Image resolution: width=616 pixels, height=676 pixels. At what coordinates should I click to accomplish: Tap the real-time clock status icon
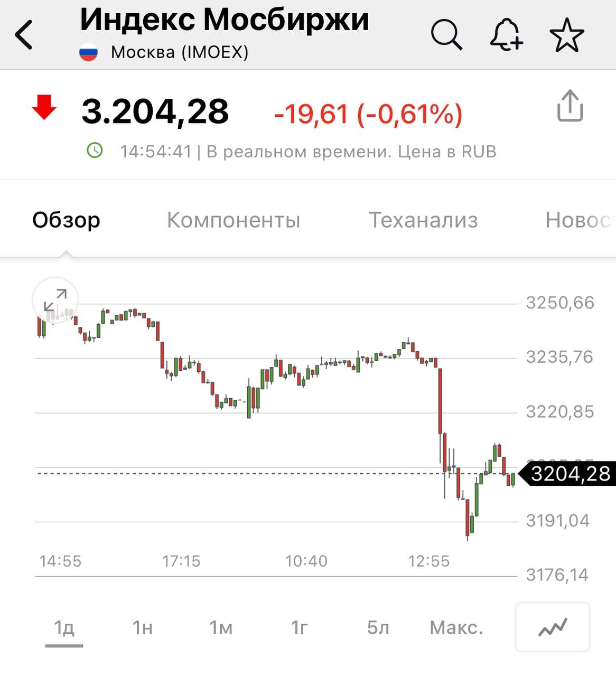click(x=95, y=151)
